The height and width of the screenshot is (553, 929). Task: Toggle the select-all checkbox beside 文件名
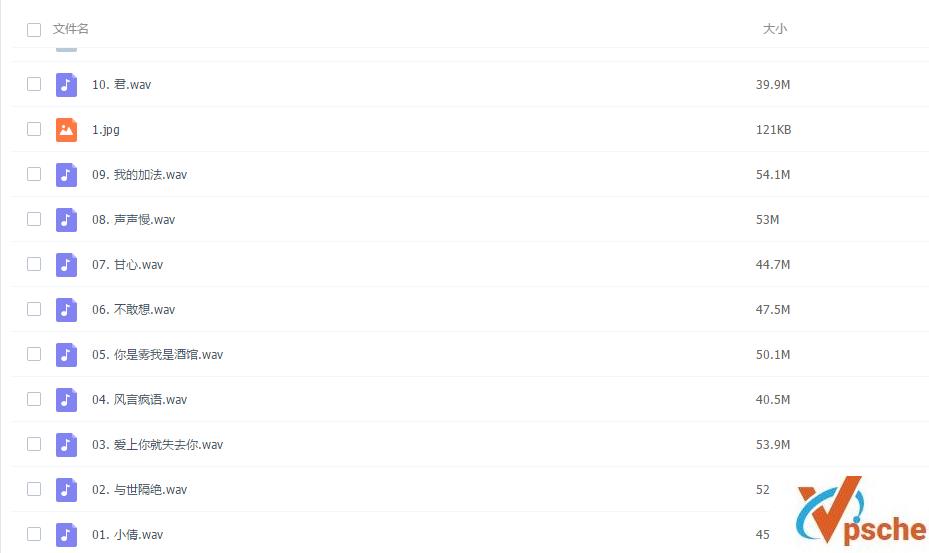(x=34, y=30)
